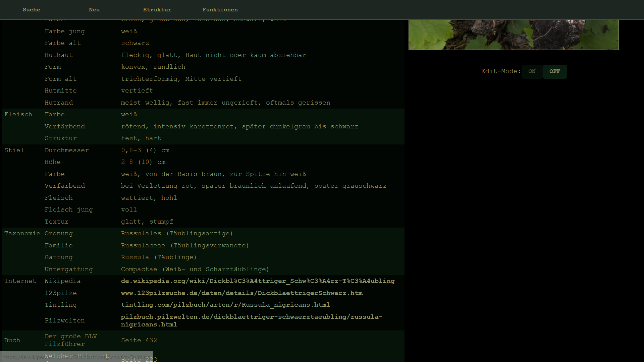Click the Internet section label
The width and height of the screenshot is (644, 362).
pos(20,281)
